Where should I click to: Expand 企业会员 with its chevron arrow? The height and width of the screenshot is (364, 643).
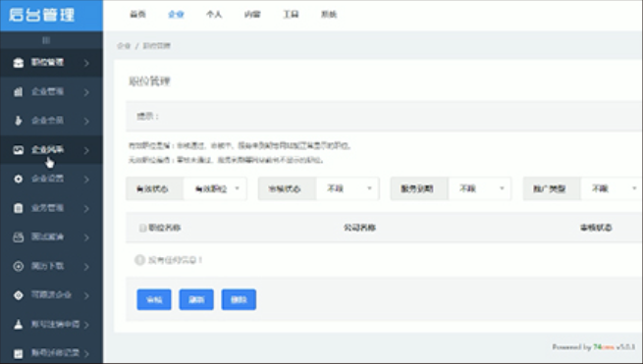pos(86,122)
